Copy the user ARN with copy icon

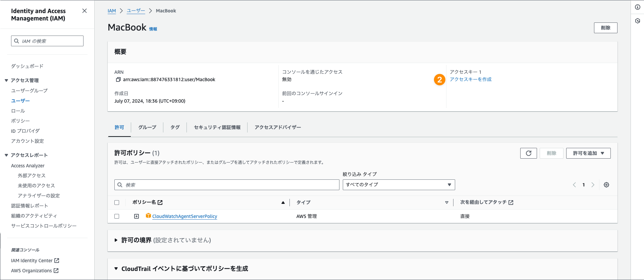pos(118,79)
